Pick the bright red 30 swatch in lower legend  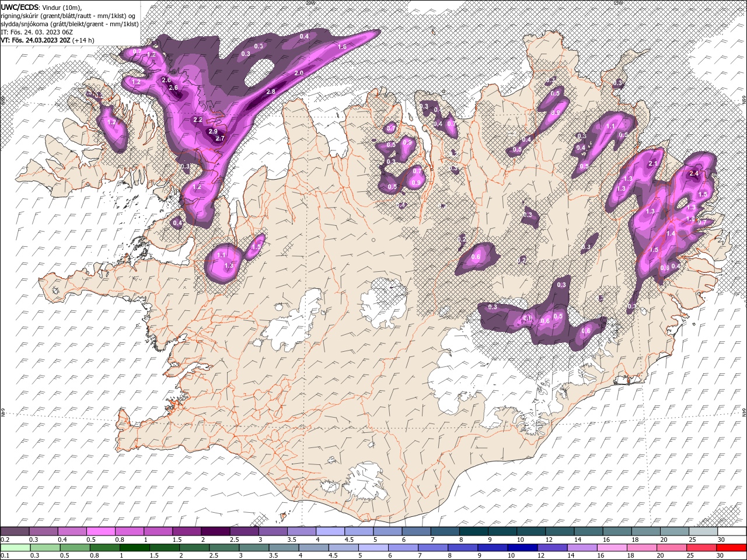pyautogui.click(x=732, y=548)
